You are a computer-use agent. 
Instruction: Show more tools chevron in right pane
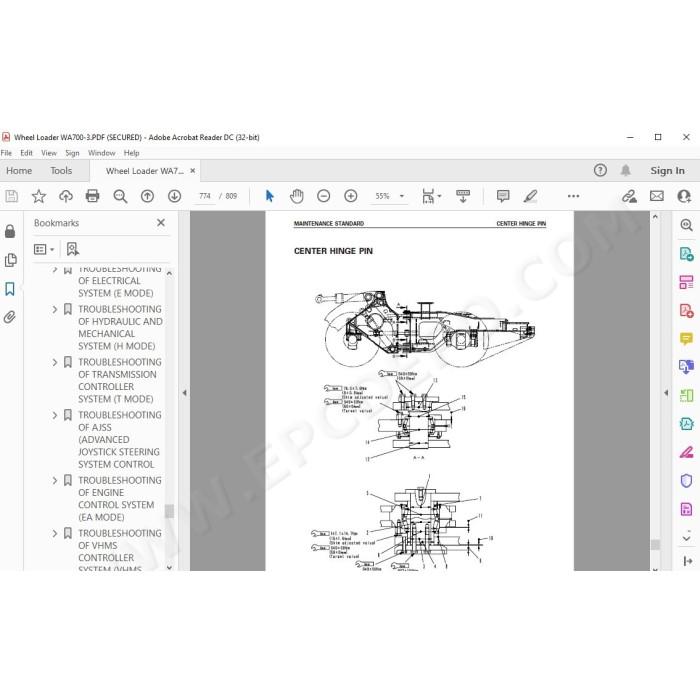(x=686, y=536)
